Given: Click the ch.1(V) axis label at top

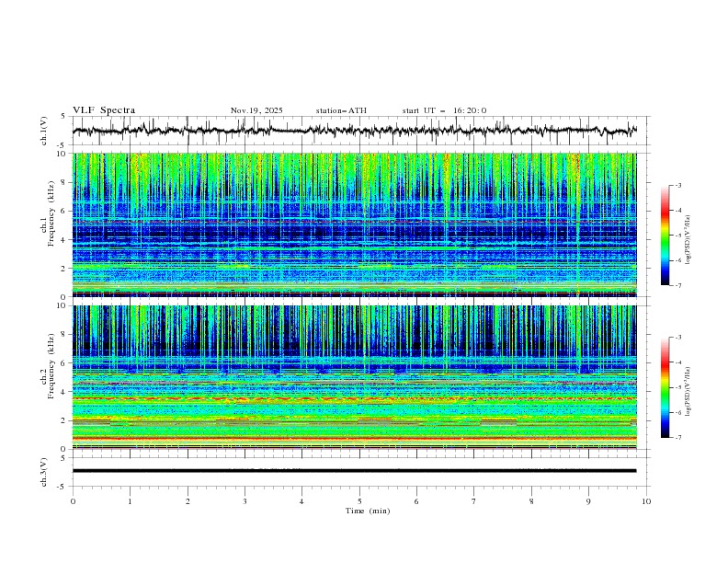Looking at the screenshot, I should pyautogui.click(x=44, y=131).
